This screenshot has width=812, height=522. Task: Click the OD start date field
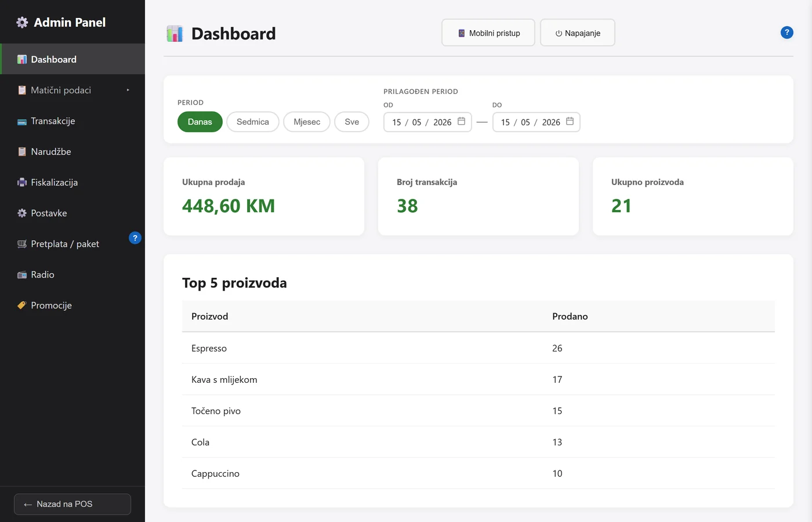(427, 122)
